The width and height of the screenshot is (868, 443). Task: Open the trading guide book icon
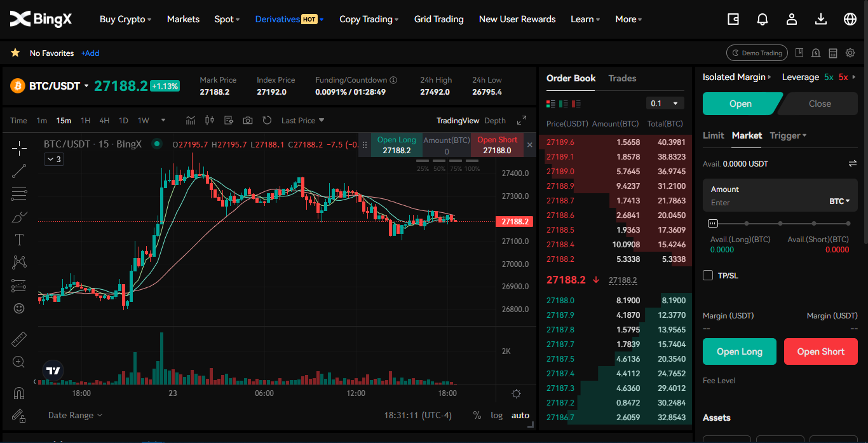coord(799,53)
